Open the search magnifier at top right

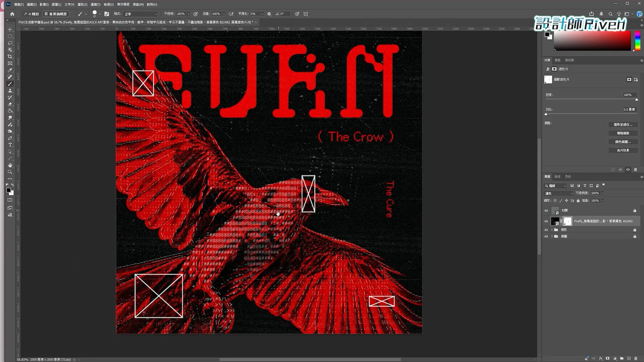pos(610,14)
